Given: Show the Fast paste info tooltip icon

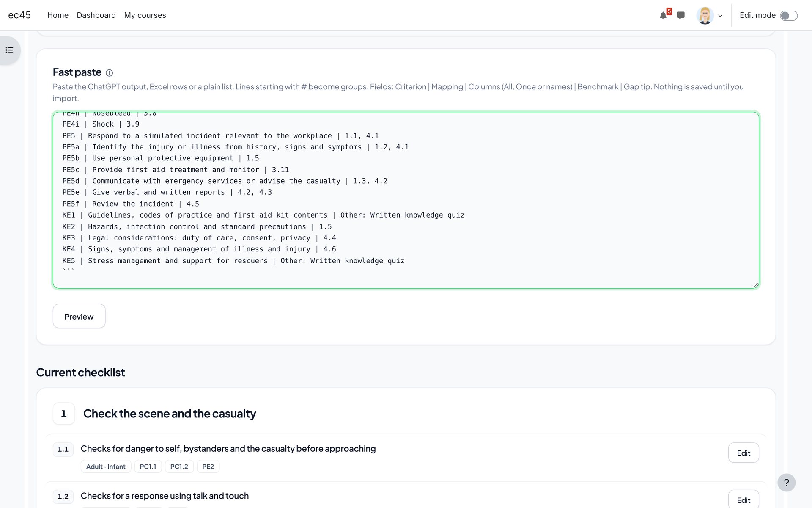Looking at the screenshot, I should [x=109, y=73].
